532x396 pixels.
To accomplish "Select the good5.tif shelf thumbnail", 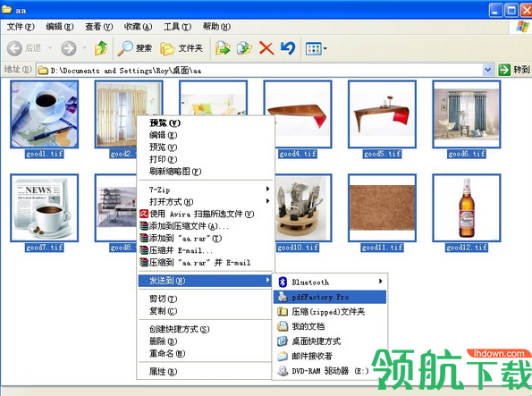I will 382,114.
